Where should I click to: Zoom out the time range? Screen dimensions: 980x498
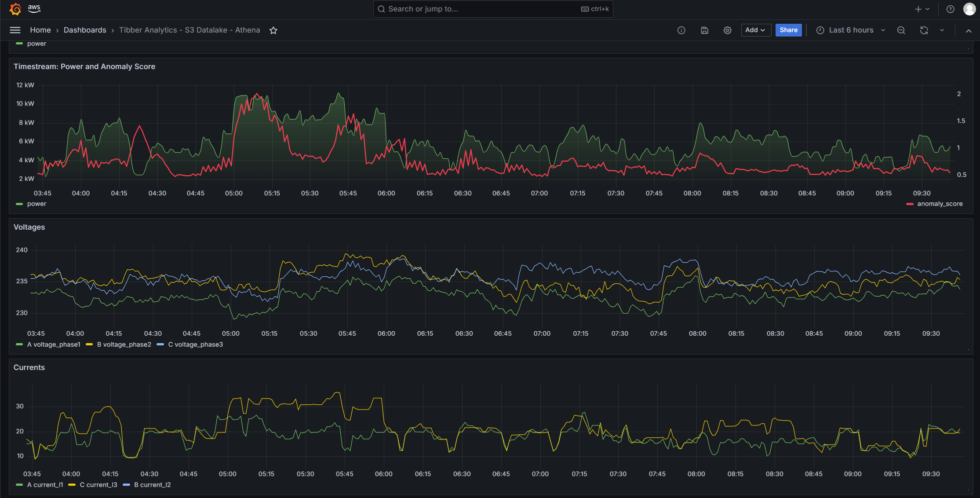click(901, 30)
